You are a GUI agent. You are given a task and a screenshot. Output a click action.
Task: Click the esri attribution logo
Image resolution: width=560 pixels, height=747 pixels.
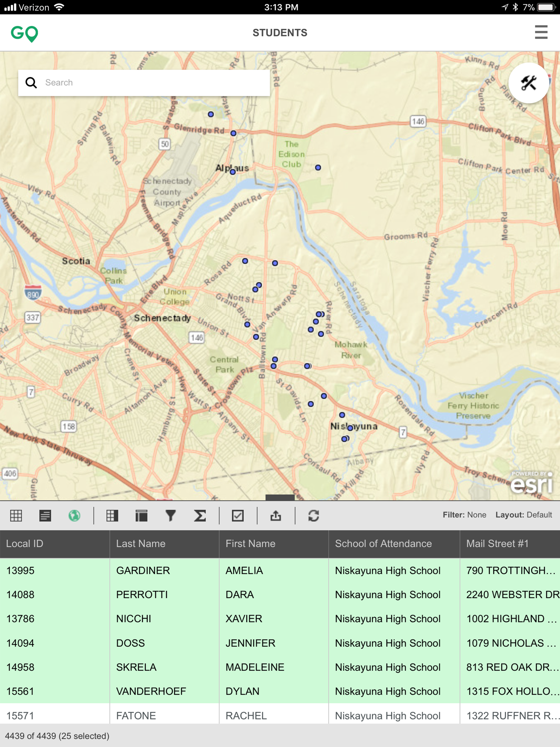531,483
